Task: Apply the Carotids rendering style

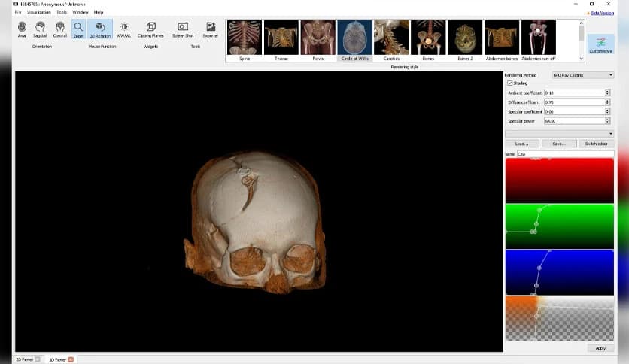Action: (x=391, y=41)
